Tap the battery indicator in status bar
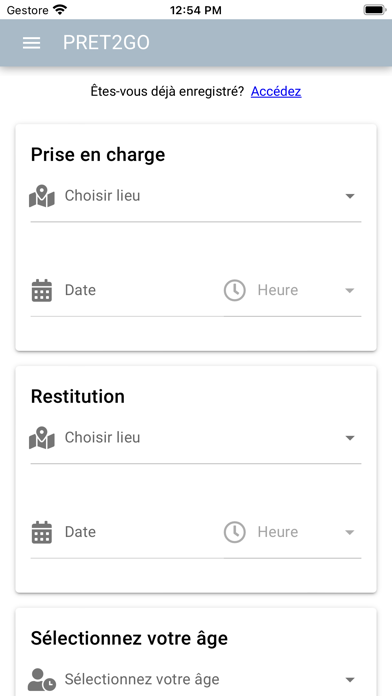The height and width of the screenshot is (696, 392). coord(374,10)
